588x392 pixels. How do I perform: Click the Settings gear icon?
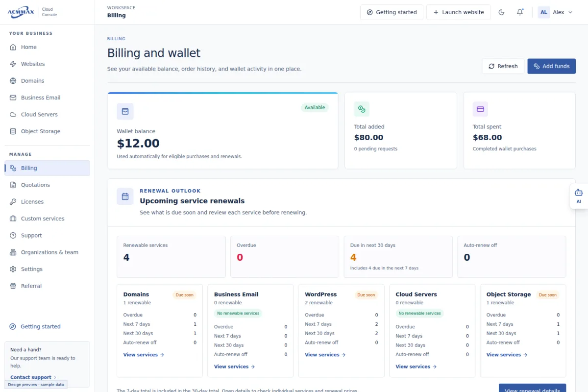[13, 269]
